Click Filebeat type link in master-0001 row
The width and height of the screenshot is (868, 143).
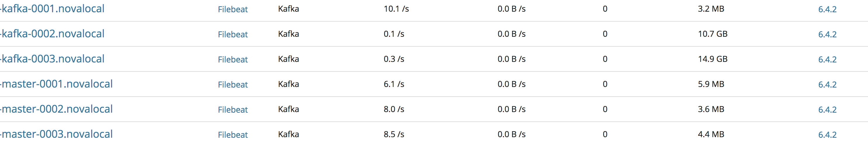pos(233,84)
